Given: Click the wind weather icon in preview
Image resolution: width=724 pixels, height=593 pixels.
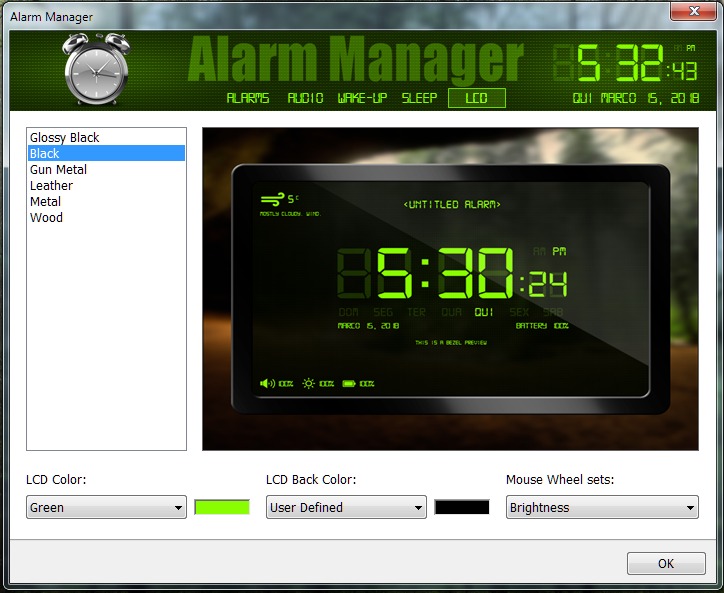Looking at the screenshot, I should tap(271, 199).
